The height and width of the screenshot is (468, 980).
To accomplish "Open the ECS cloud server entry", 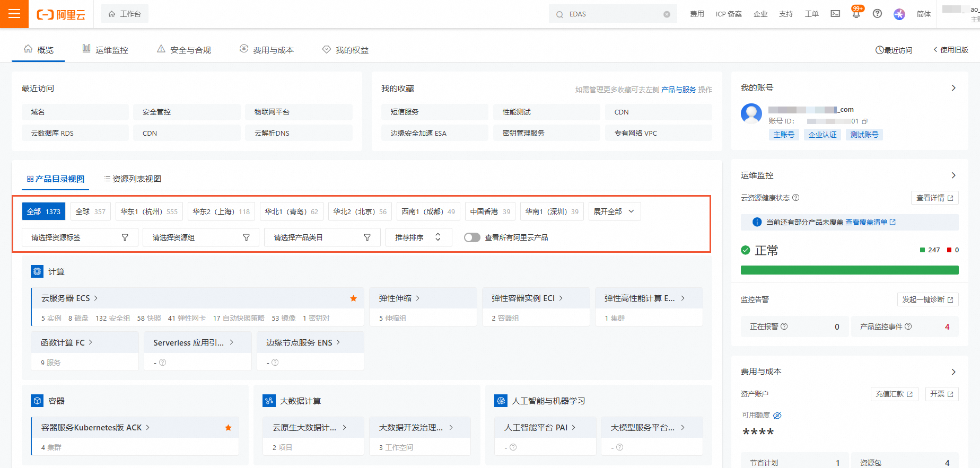I will 69,298.
